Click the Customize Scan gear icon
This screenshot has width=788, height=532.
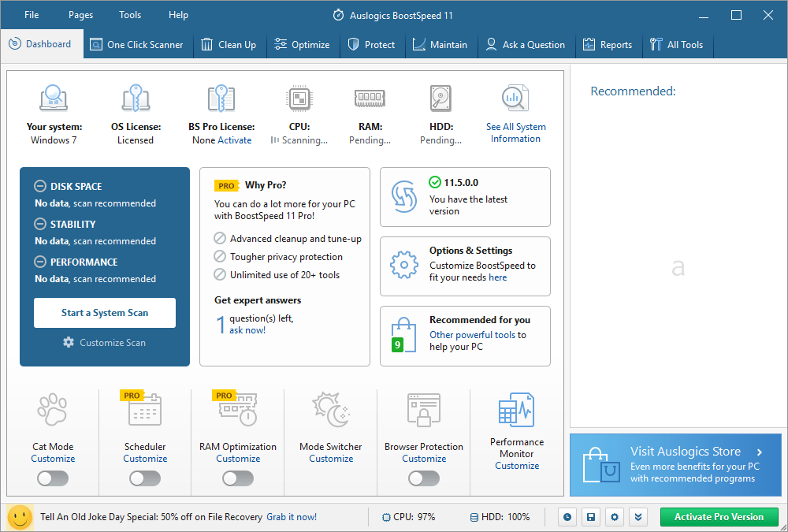tap(69, 342)
